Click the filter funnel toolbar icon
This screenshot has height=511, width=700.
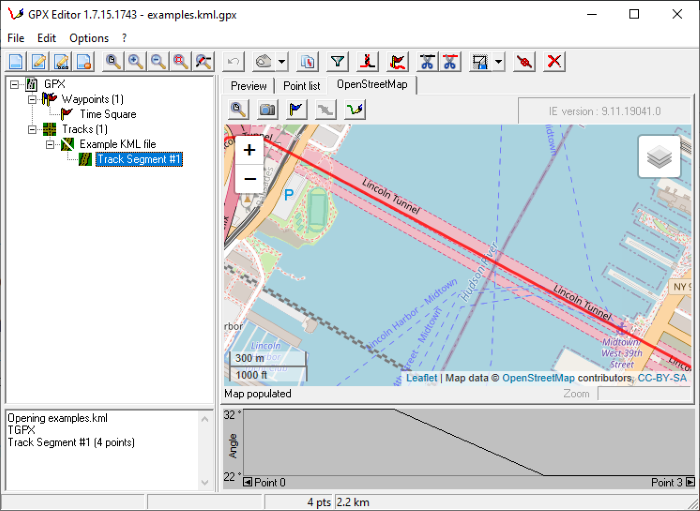point(338,62)
